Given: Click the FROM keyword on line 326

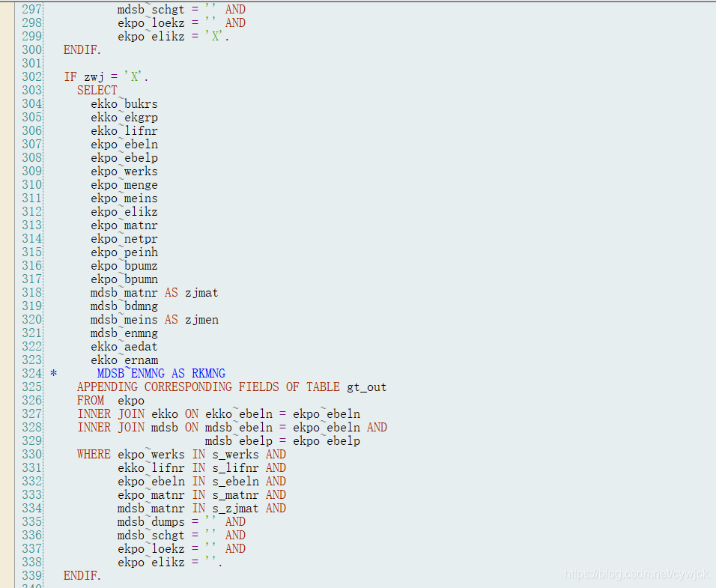Looking at the screenshot, I should click(91, 401).
